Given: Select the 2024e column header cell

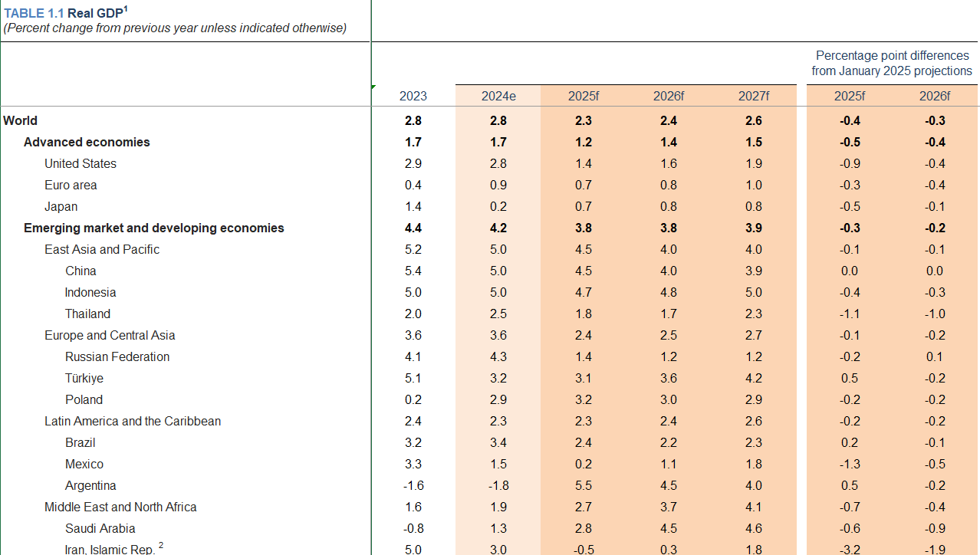Looking at the screenshot, I should point(498,96).
